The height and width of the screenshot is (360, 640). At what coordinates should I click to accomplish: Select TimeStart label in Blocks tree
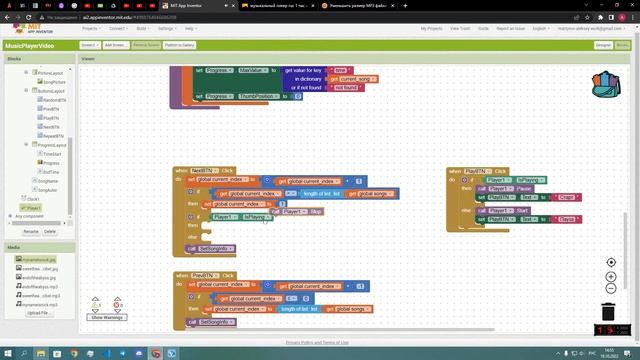click(52, 154)
